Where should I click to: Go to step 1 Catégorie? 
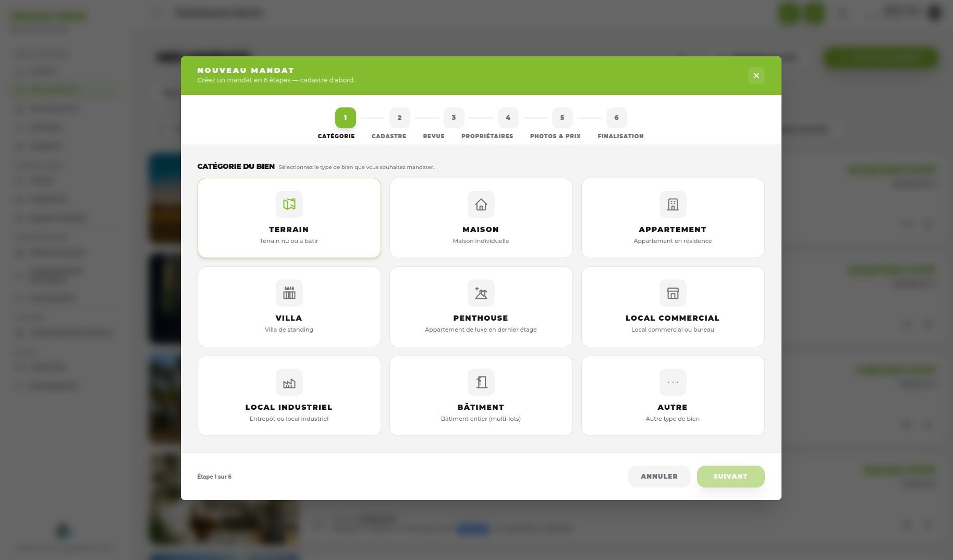click(346, 118)
